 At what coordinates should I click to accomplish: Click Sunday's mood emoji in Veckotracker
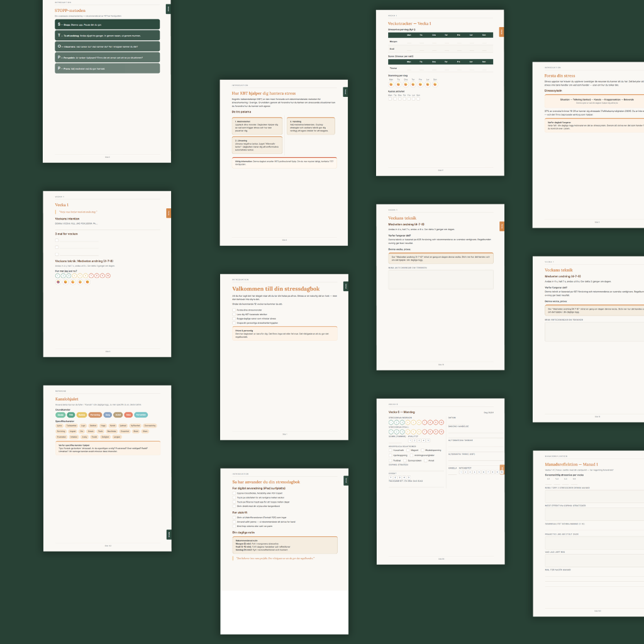coord(435,84)
